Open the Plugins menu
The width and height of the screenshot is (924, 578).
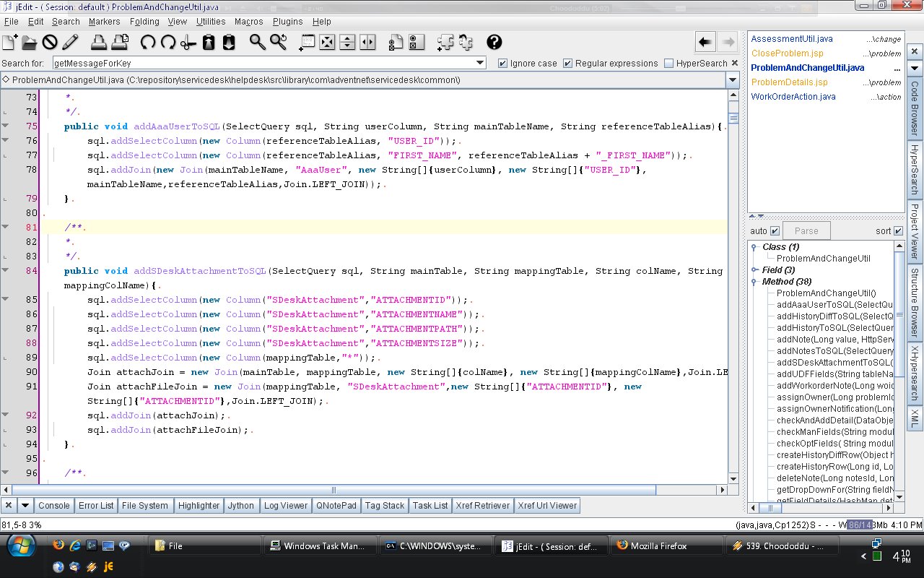(x=287, y=22)
